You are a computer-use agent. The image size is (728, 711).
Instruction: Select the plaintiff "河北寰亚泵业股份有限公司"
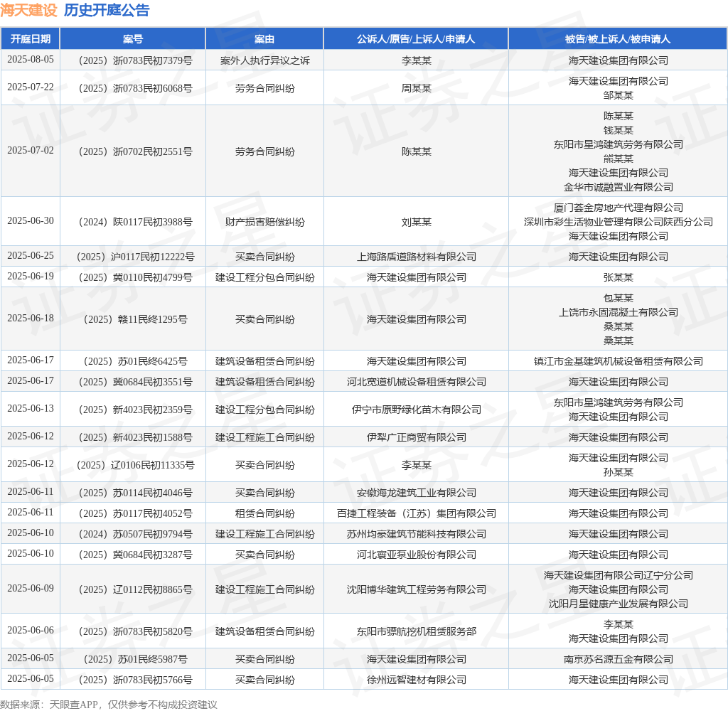(x=416, y=555)
